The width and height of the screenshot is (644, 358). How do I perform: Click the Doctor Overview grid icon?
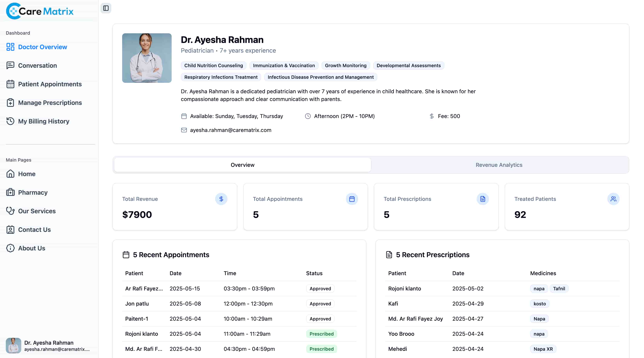click(10, 47)
